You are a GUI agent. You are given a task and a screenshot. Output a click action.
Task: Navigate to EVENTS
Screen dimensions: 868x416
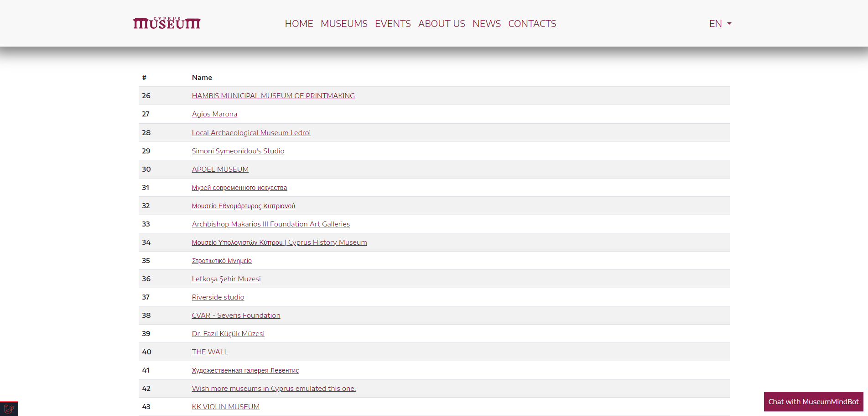coord(393,24)
